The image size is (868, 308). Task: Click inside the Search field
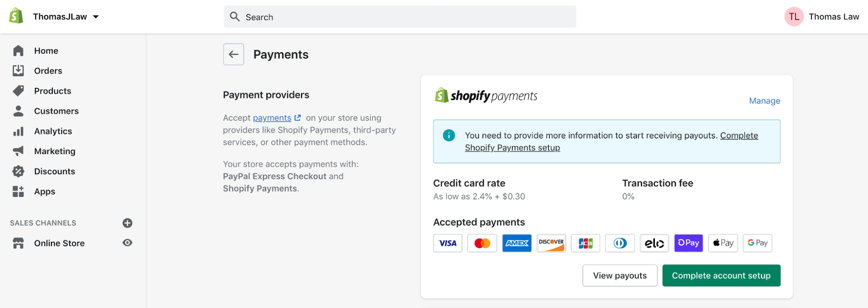pyautogui.click(x=400, y=17)
